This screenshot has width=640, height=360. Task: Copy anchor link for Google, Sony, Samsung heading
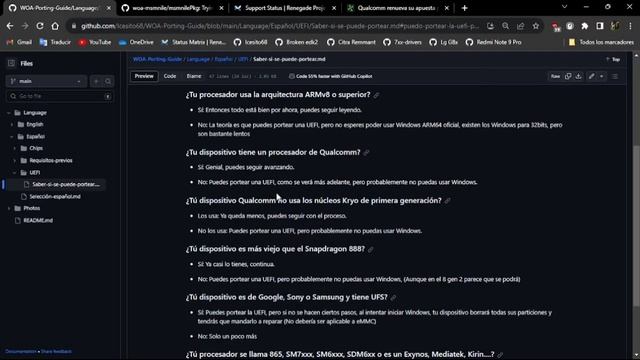(393, 298)
